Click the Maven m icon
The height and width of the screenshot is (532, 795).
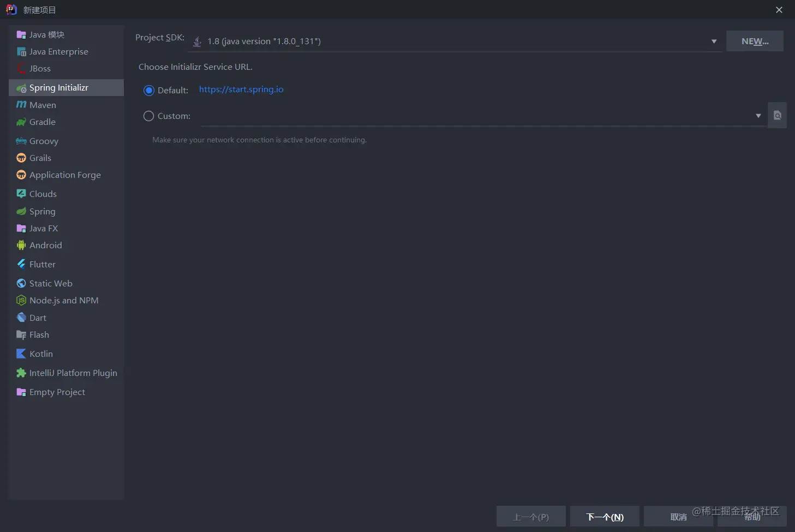click(x=21, y=105)
